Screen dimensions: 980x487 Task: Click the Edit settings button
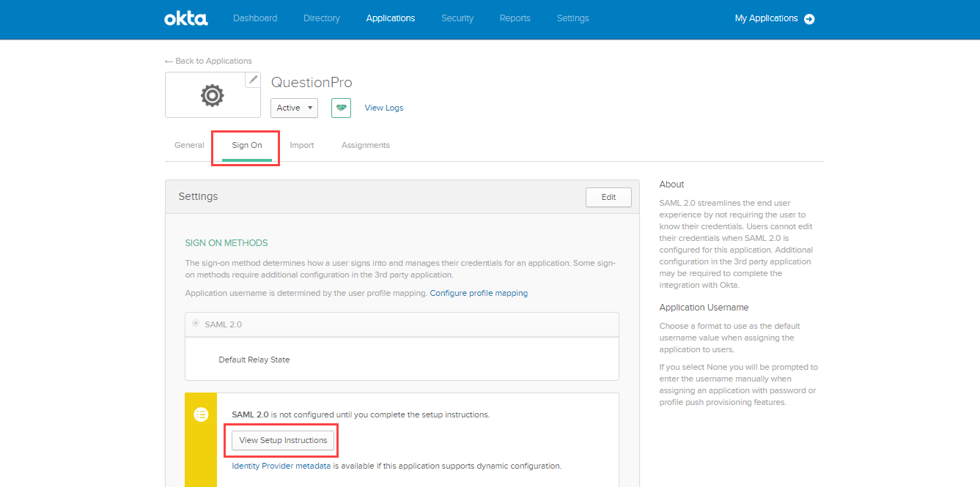point(608,197)
